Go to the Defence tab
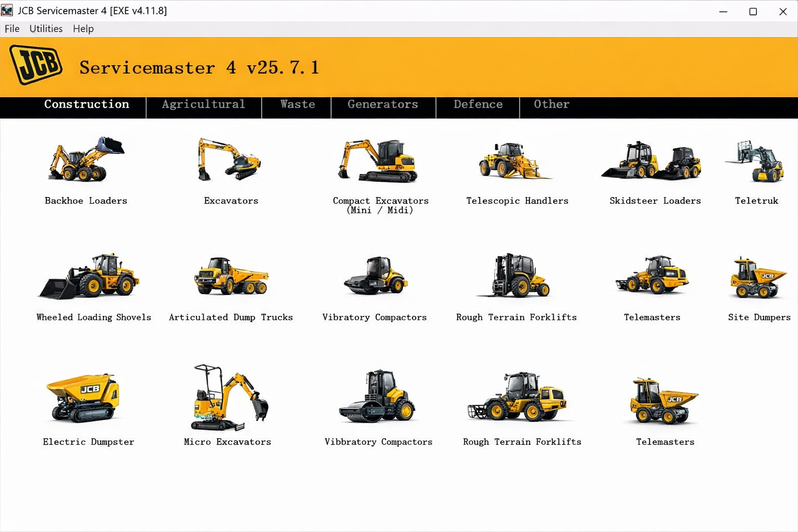The image size is (798, 532). [x=478, y=104]
